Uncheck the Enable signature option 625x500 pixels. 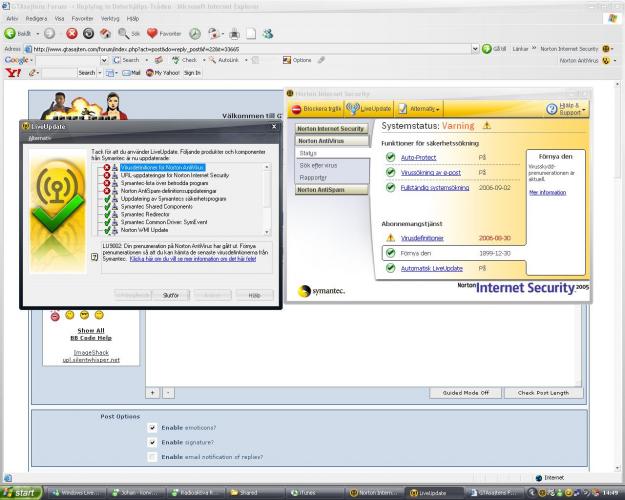(x=152, y=441)
